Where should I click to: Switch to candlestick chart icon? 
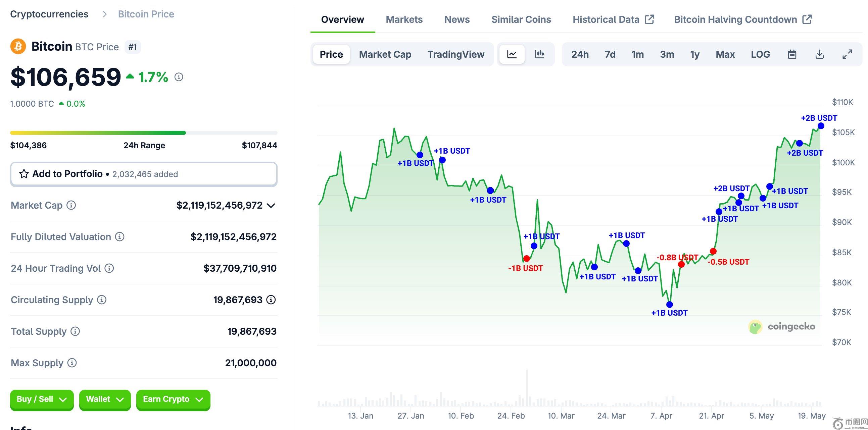point(539,54)
